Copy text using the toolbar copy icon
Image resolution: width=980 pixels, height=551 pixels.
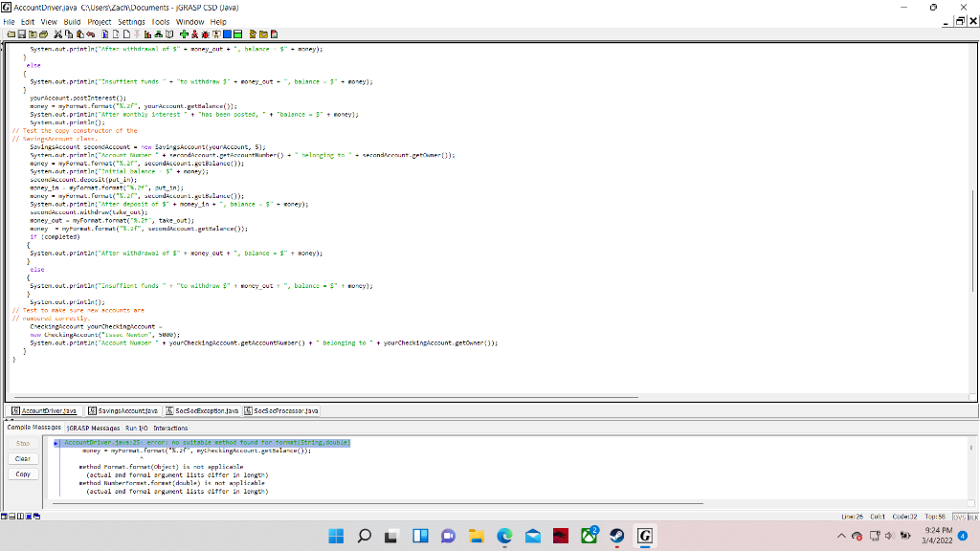70,33
